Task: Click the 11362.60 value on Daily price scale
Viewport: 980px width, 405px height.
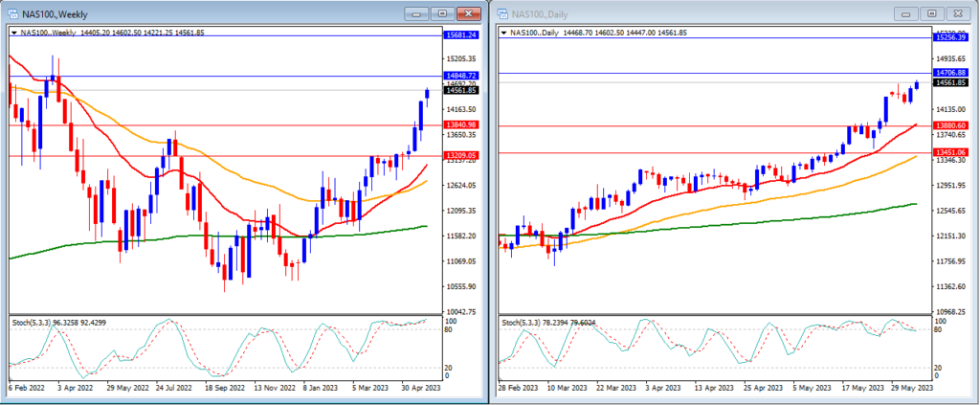Action: [950, 287]
